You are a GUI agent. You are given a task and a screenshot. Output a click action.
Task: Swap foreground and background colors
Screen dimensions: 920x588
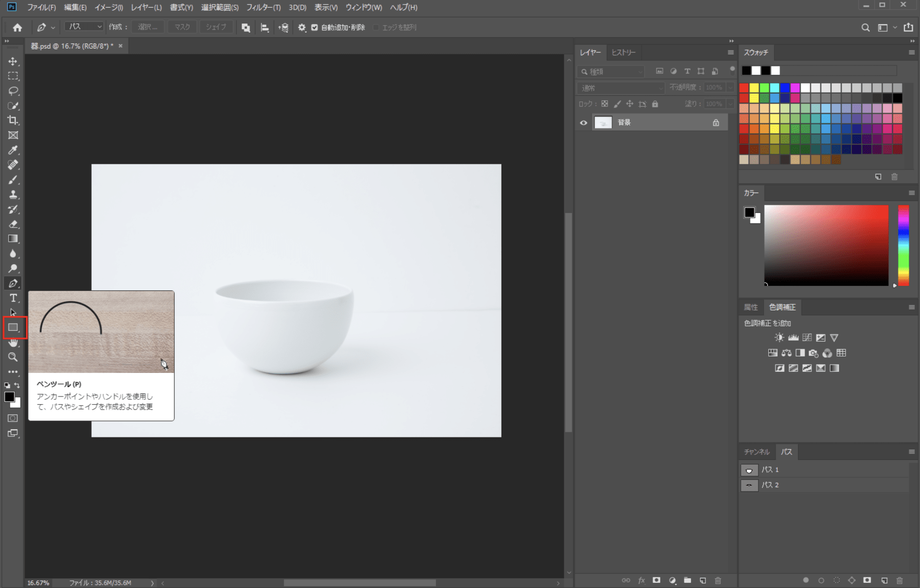(x=17, y=385)
